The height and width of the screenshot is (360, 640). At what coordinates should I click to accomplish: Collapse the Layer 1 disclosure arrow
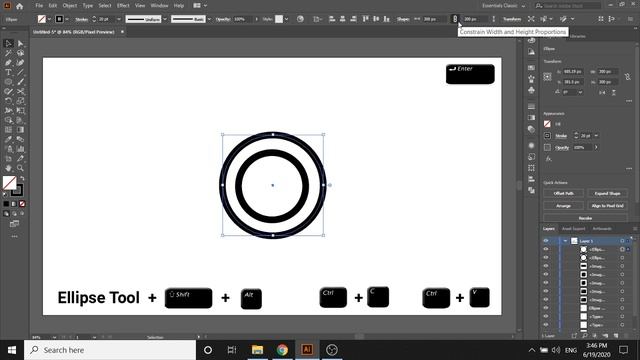565,241
